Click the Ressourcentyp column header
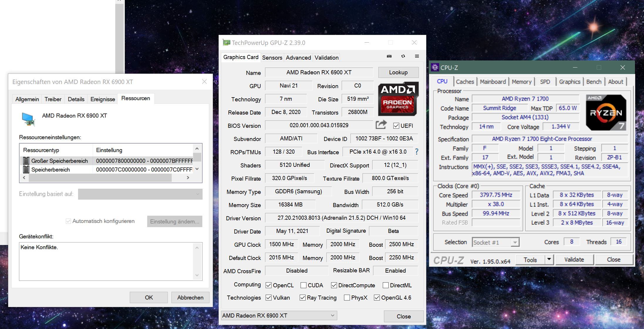The image size is (644, 329). pos(56,150)
